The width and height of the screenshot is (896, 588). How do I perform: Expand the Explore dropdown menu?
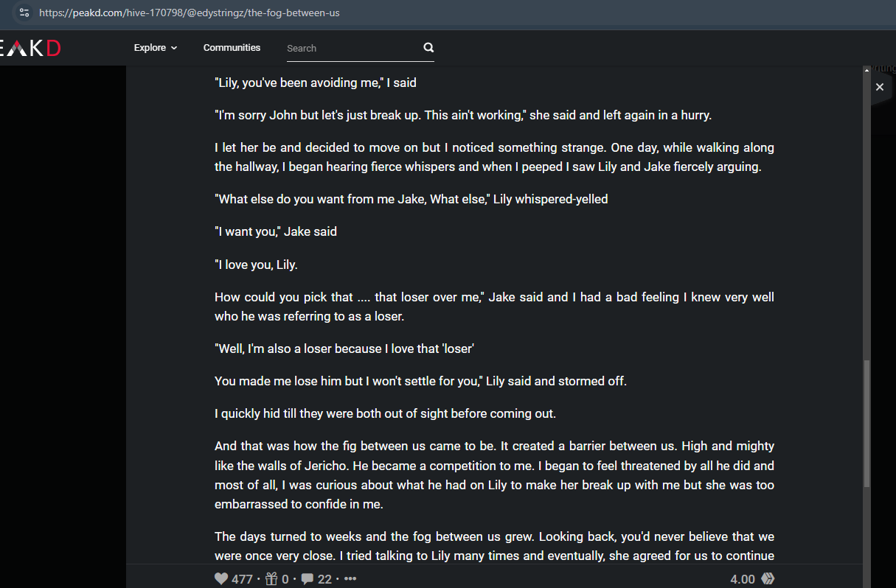pos(156,48)
